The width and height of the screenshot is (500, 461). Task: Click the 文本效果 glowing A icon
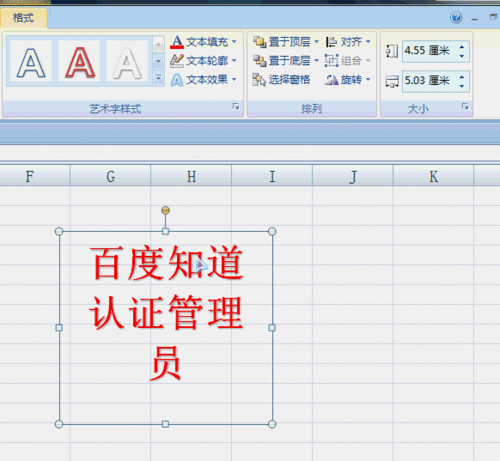point(177,80)
